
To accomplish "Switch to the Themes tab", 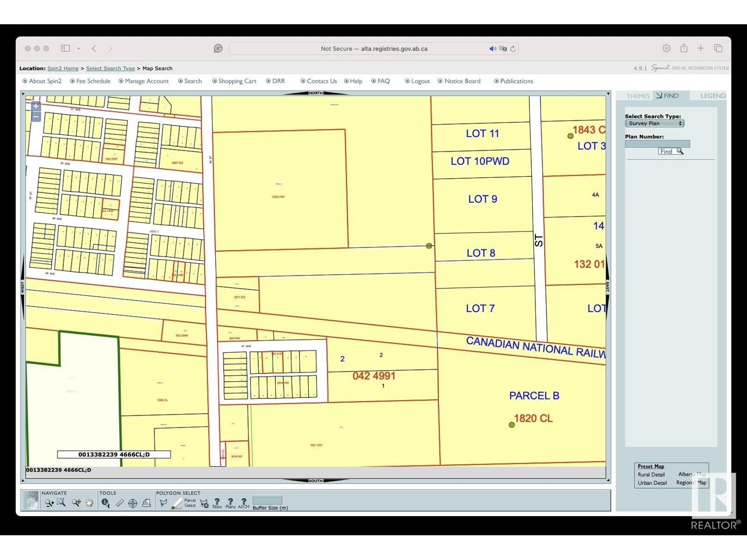I will [x=638, y=96].
